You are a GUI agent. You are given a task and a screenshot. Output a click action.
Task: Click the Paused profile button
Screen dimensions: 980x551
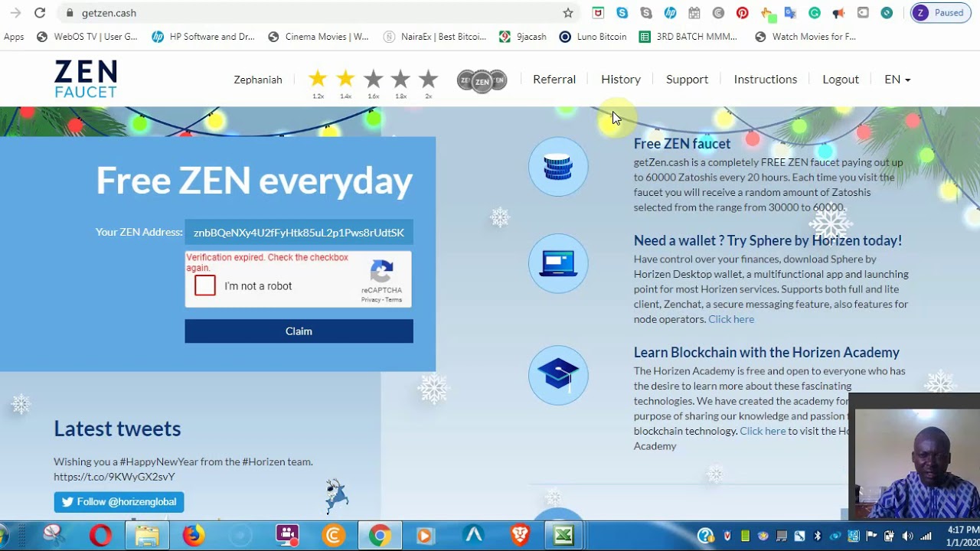[x=940, y=13]
